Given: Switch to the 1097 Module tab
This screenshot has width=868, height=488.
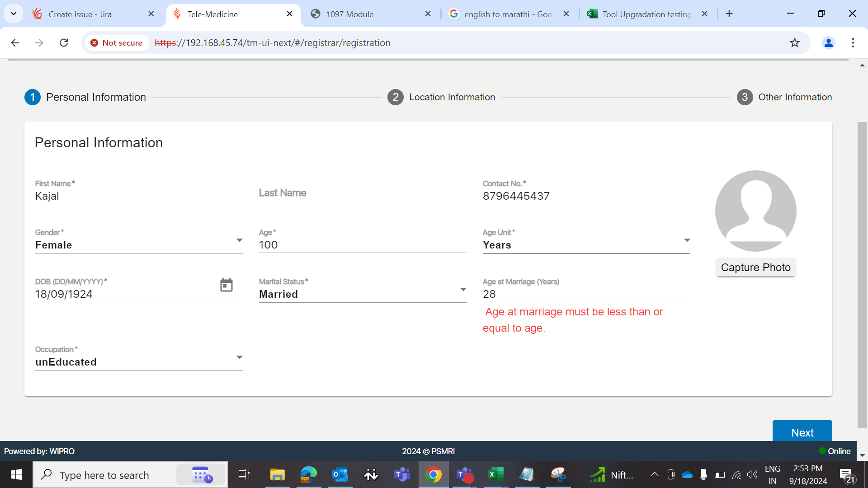Looking at the screenshot, I should (x=371, y=14).
